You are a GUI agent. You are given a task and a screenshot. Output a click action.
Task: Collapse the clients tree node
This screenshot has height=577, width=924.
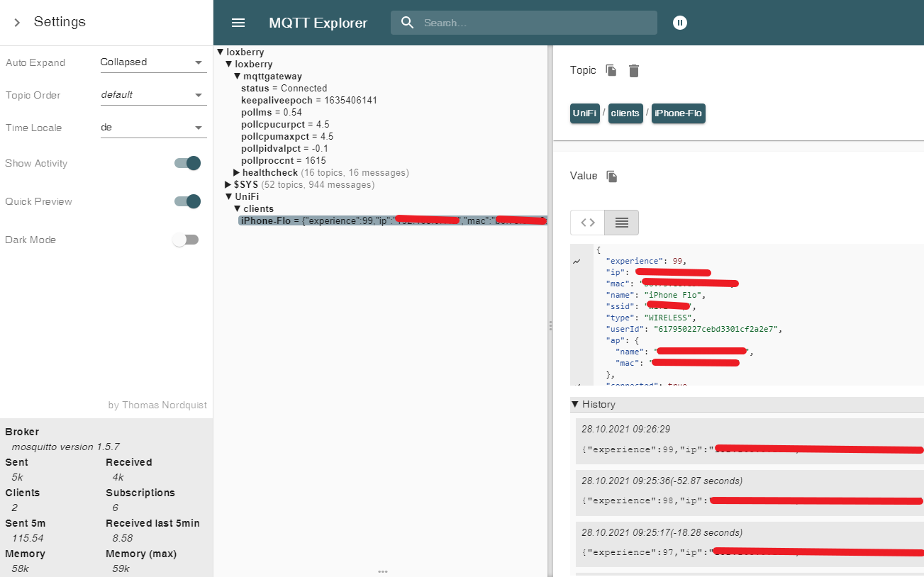pos(238,208)
